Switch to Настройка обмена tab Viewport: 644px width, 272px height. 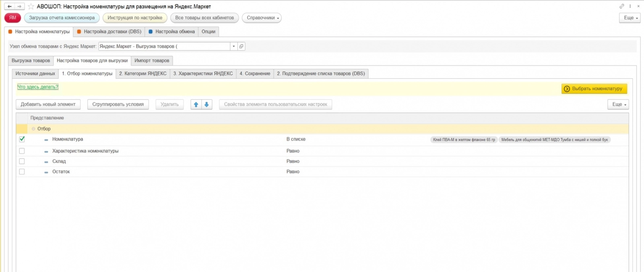[x=171, y=32]
